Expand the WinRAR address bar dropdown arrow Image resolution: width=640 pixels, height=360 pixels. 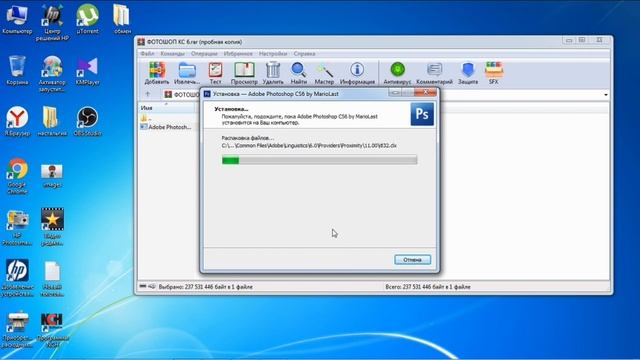606,95
